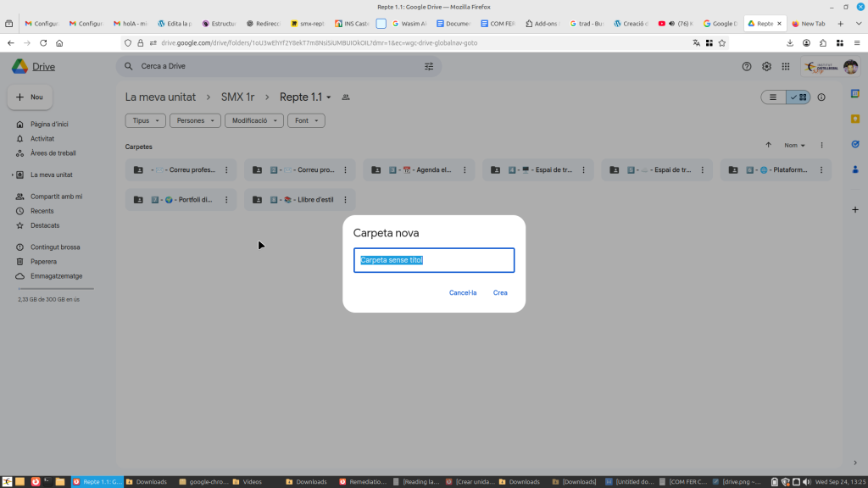Open Google Calendar in the side panel
The image size is (868, 488).
pos(855,93)
